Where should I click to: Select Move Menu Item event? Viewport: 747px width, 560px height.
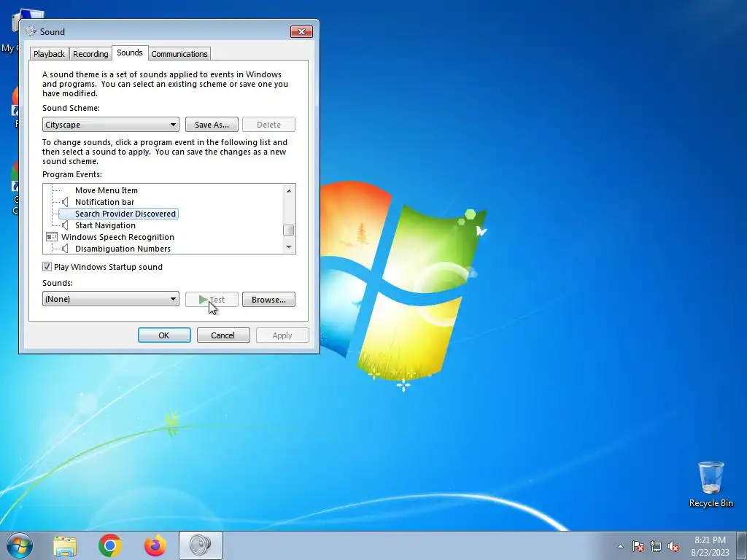pos(107,190)
